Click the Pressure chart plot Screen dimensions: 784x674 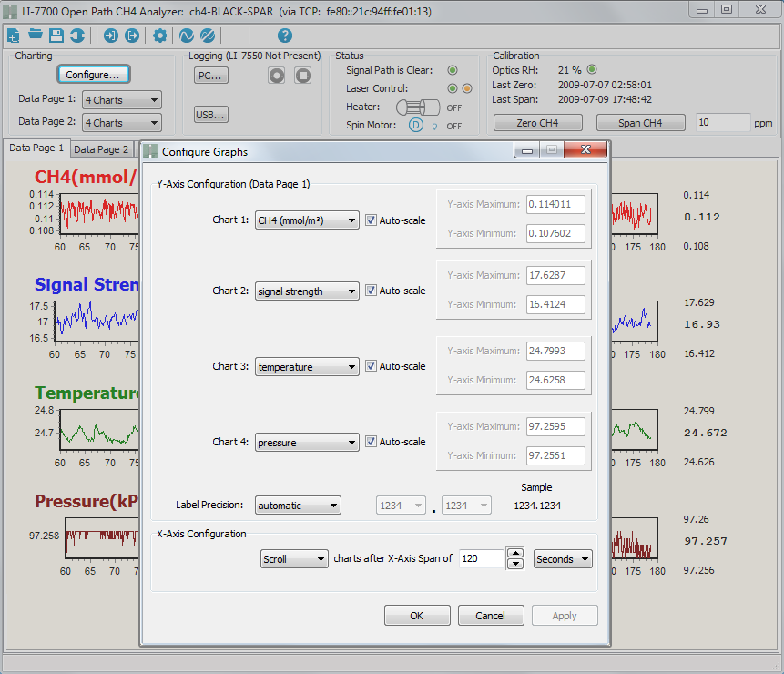pyautogui.click(x=102, y=538)
